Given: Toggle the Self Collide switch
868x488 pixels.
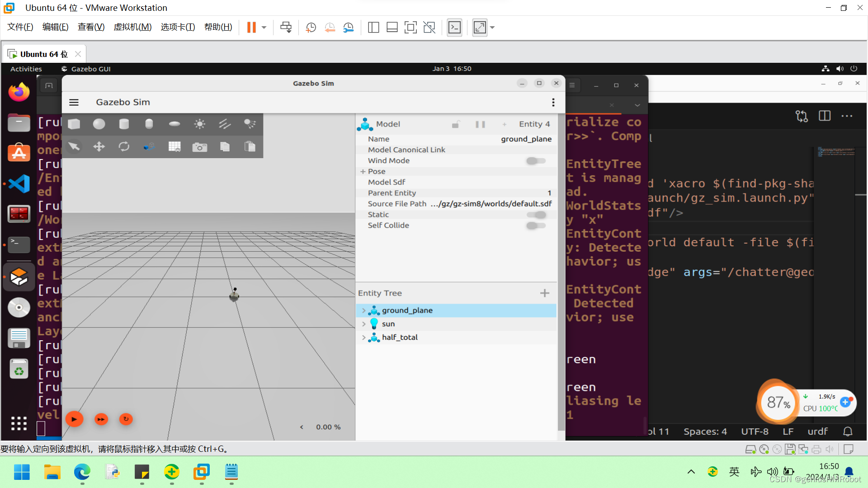Looking at the screenshot, I should click(x=536, y=225).
